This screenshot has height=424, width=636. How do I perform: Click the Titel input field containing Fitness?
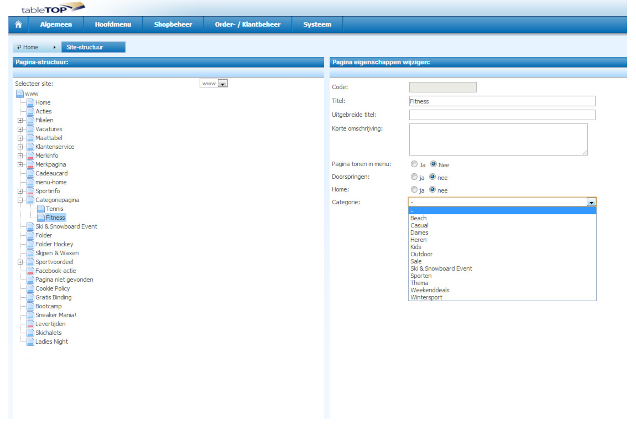[502, 101]
